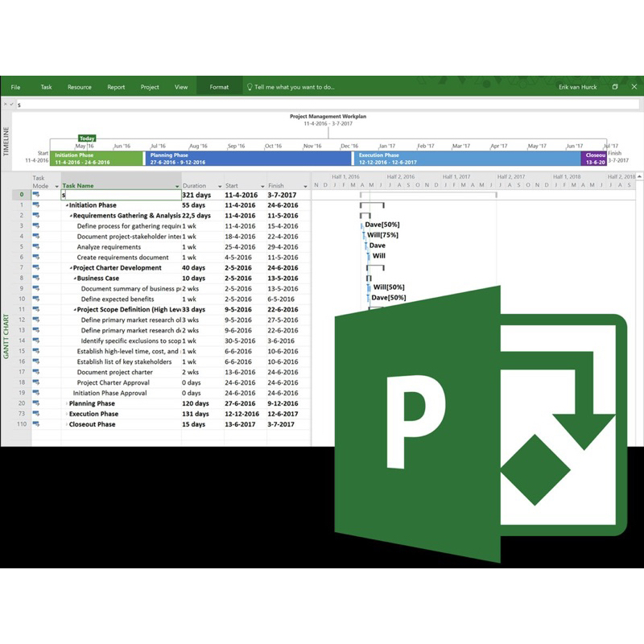The image size is (644, 644).
Task: Click the cancel X icon in entry bar
Action: point(6,105)
